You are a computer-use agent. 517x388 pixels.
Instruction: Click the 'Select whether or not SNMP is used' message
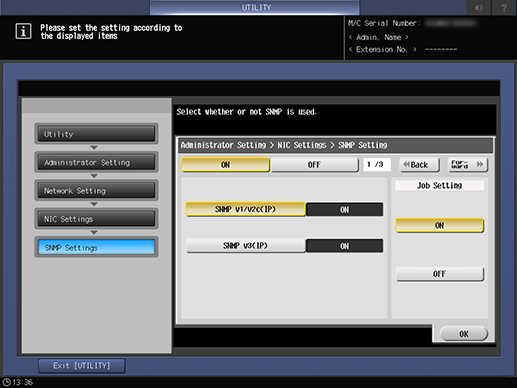pyautogui.click(x=246, y=112)
